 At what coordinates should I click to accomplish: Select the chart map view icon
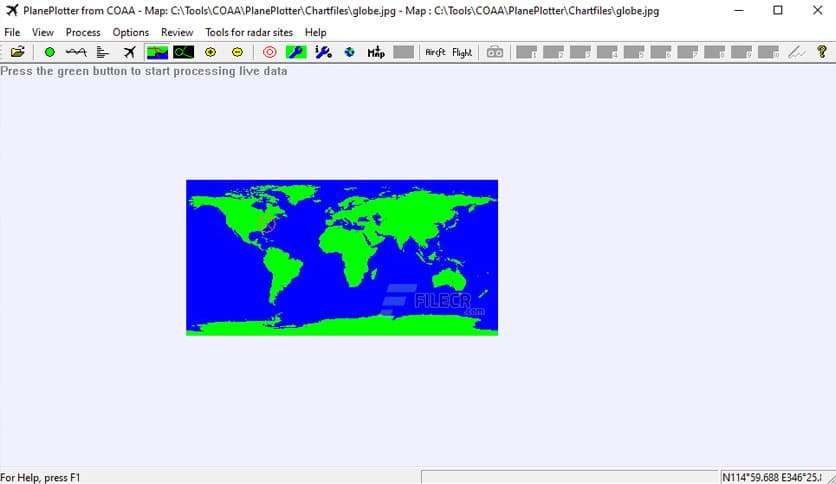pyautogui.click(x=157, y=52)
